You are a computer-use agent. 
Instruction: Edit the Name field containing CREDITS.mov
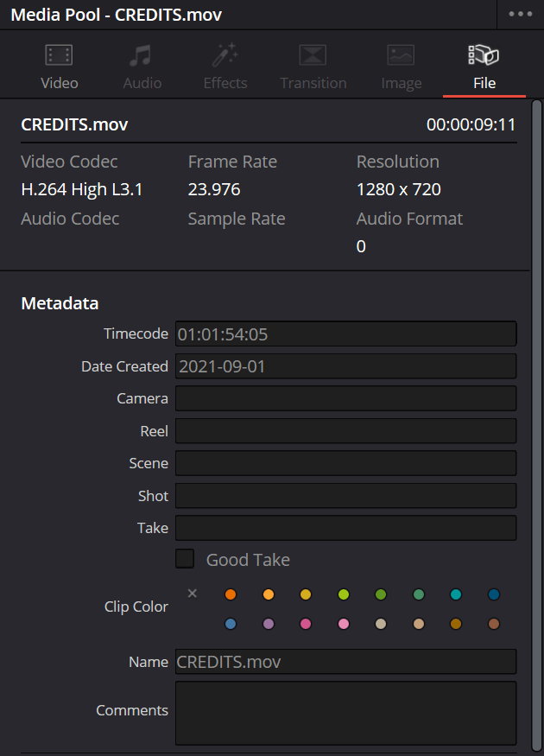pos(345,662)
